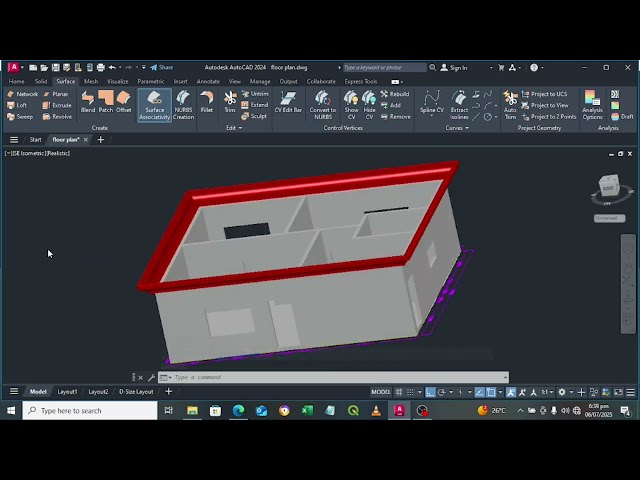This screenshot has width=640, height=480.
Task: Click the Plot printer icon
Action: (100, 67)
